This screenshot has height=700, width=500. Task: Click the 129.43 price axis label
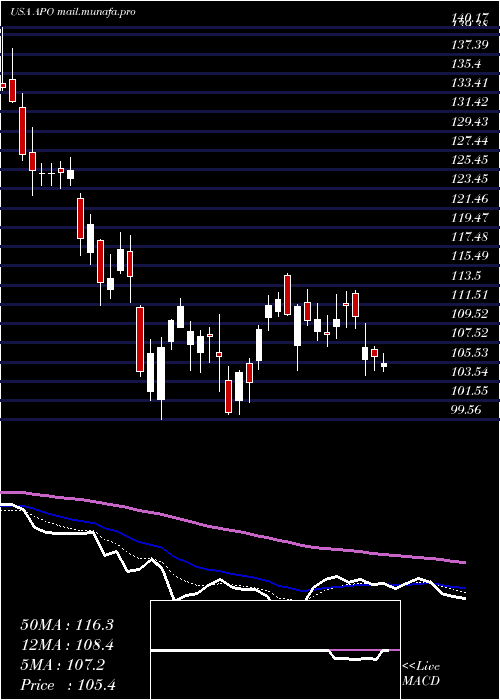coord(470,121)
